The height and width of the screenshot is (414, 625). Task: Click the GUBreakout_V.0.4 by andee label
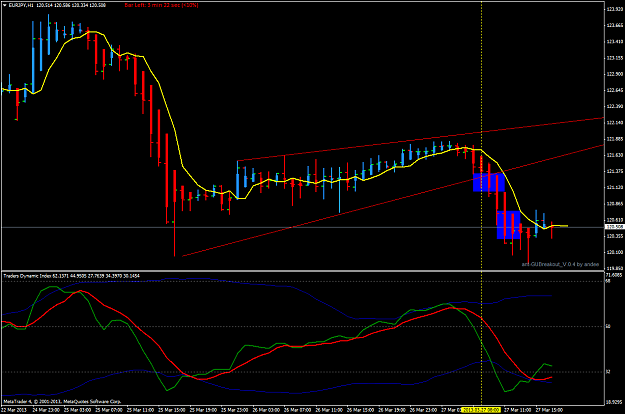click(560, 264)
